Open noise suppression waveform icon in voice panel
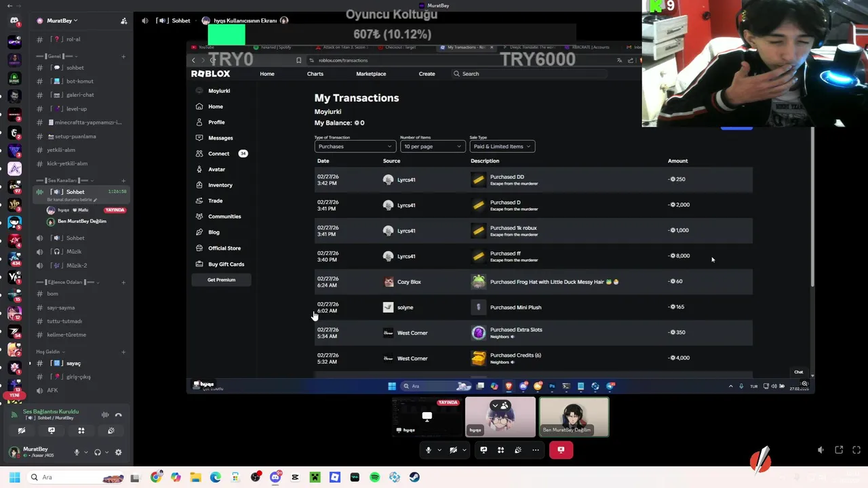The width and height of the screenshot is (868, 488). pos(105,415)
